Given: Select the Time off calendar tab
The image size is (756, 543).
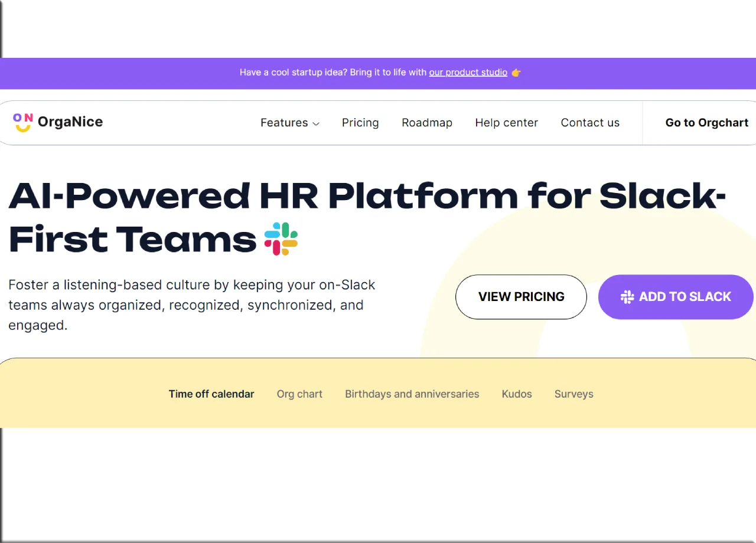Looking at the screenshot, I should (211, 394).
